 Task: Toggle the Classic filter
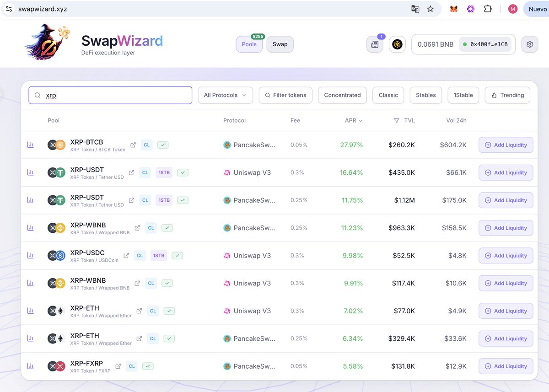388,95
